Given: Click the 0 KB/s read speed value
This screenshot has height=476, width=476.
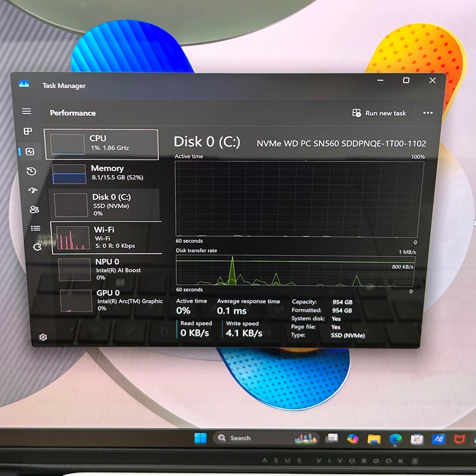Looking at the screenshot, I should click(x=195, y=333).
